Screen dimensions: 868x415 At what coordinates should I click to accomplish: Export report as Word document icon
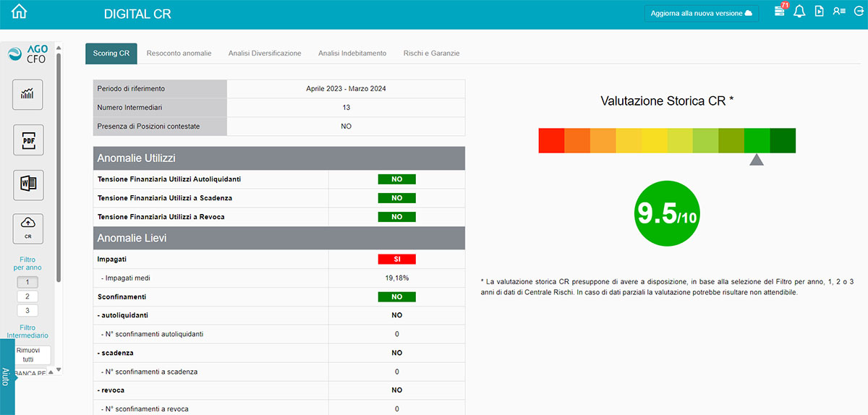(x=28, y=184)
